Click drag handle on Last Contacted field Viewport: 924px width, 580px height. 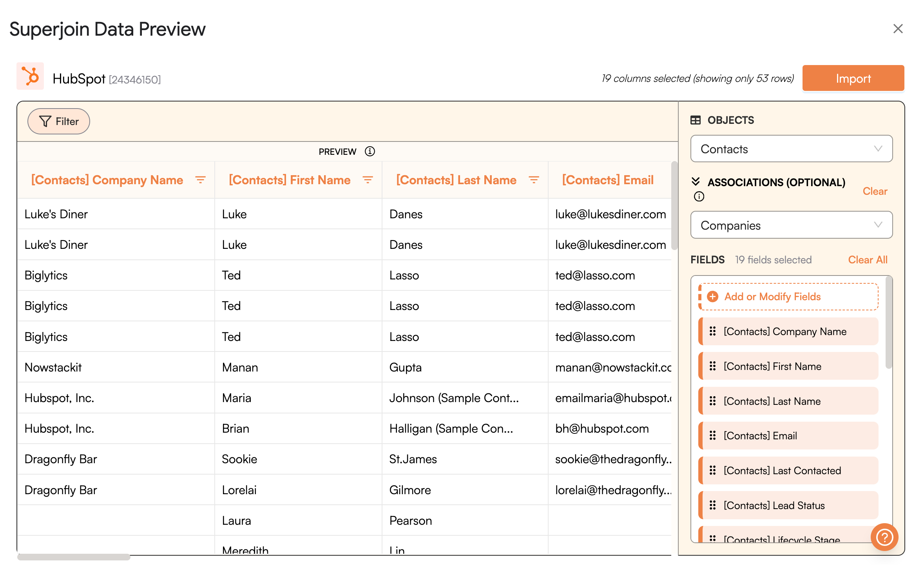pyautogui.click(x=712, y=471)
